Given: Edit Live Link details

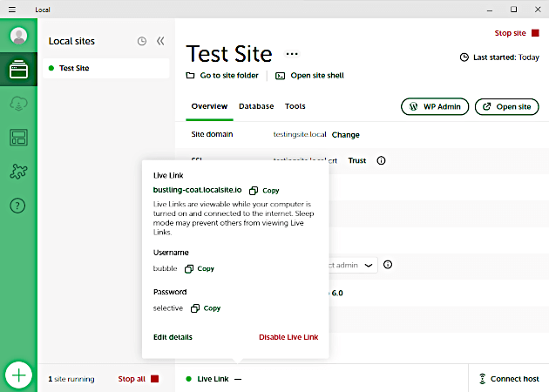Looking at the screenshot, I should point(173,337).
